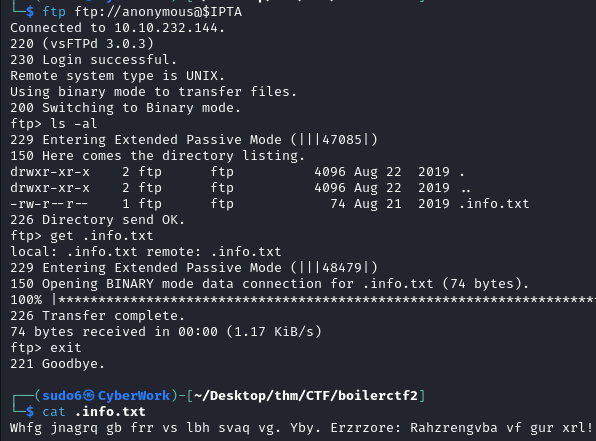Viewport: 596px width, 441px height.
Task: Click the ~/Desktop/thm/CTF/boilerctf2 path text
Action: click(306, 396)
